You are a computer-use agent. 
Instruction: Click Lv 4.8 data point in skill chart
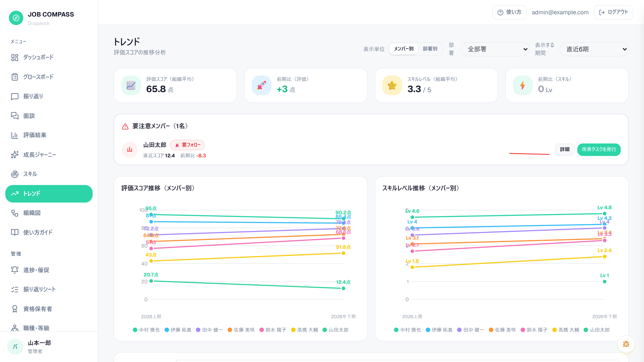coord(604,214)
